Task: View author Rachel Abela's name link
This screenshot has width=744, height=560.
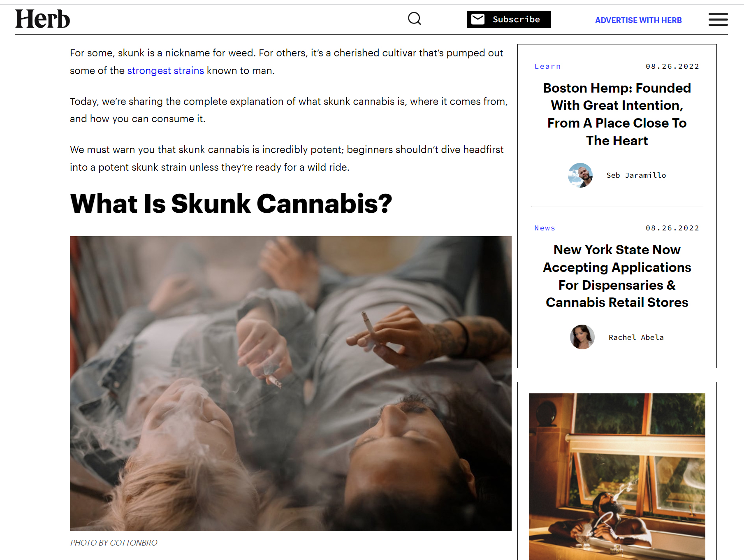Action: tap(636, 337)
